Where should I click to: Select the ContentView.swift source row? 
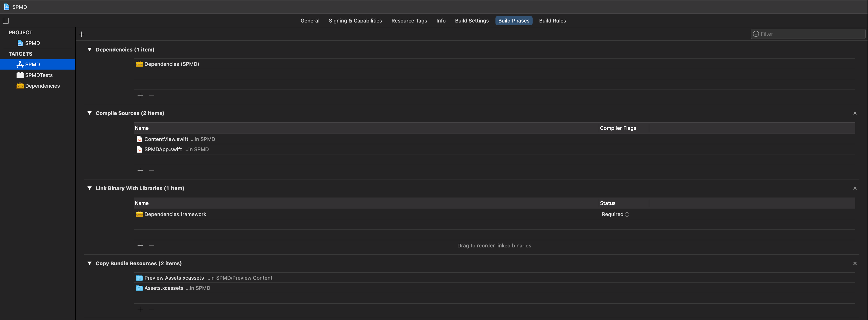[166, 139]
